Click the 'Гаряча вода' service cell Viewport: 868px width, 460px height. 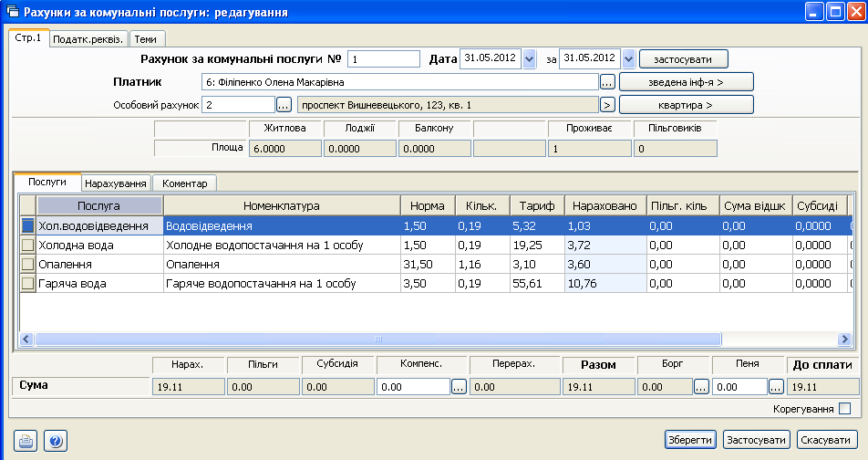pos(99,283)
